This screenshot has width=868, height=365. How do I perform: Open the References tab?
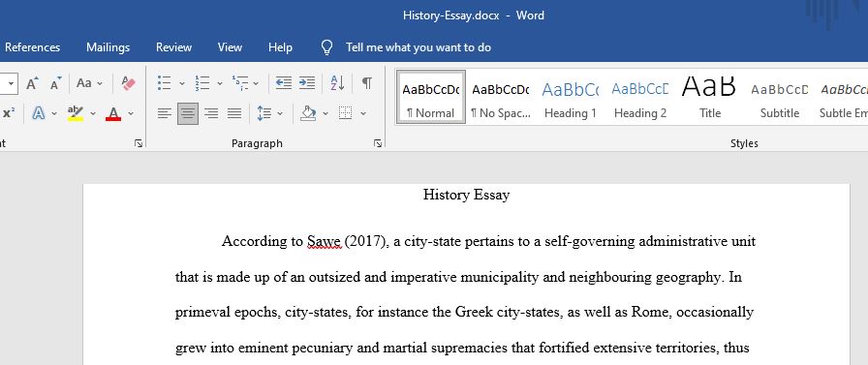click(x=33, y=47)
